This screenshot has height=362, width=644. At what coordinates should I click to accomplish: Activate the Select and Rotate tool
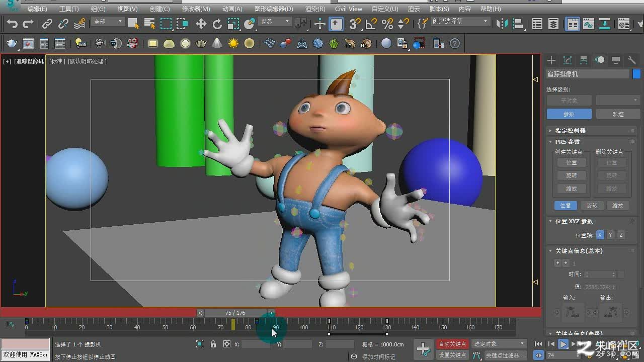tap(217, 24)
